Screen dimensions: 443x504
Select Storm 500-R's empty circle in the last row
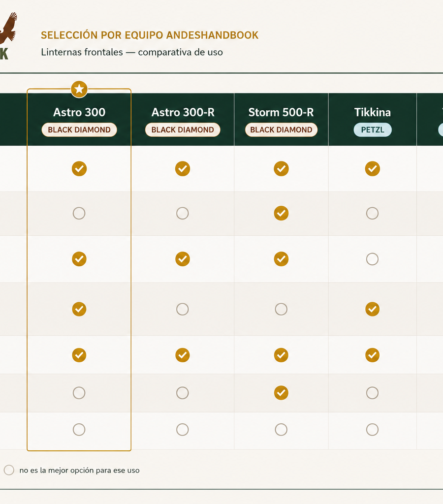pyautogui.click(x=281, y=429)
